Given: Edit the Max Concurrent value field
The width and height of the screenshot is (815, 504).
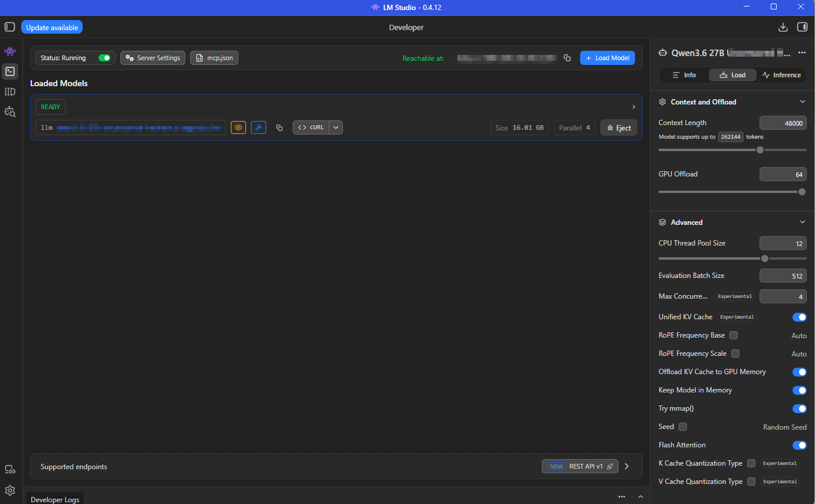Looking at the screenshot, I should click(783, 296).
